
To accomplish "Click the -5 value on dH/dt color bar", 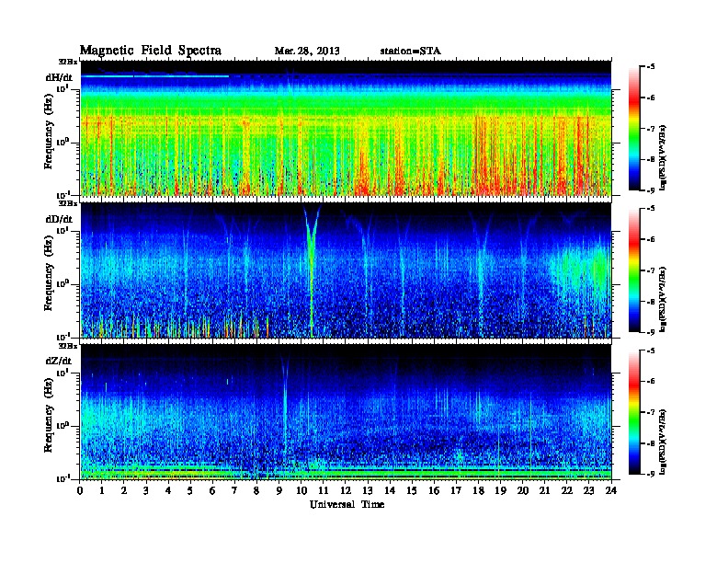I will (652, 67).
